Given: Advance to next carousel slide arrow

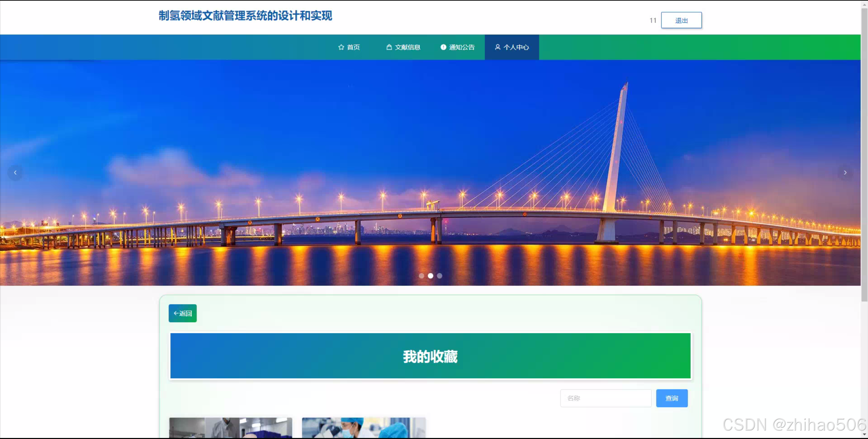Looking at the screenshot, I should point(845,173).
